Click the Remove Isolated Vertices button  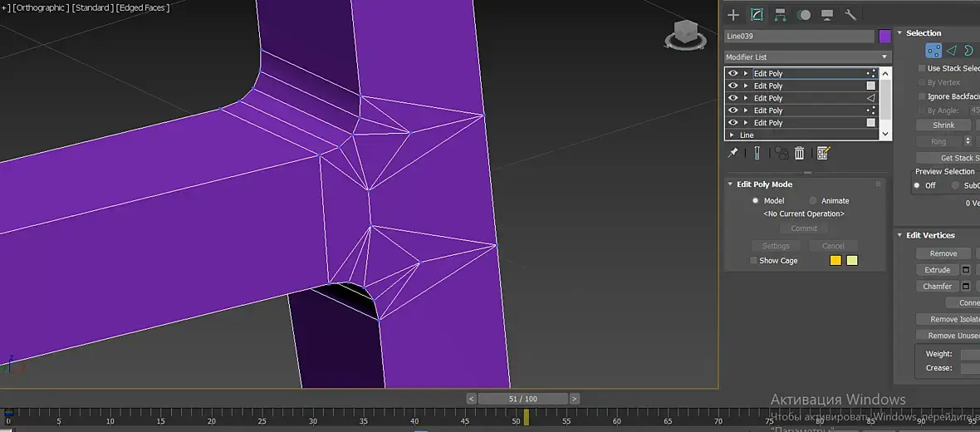point(948,320)
